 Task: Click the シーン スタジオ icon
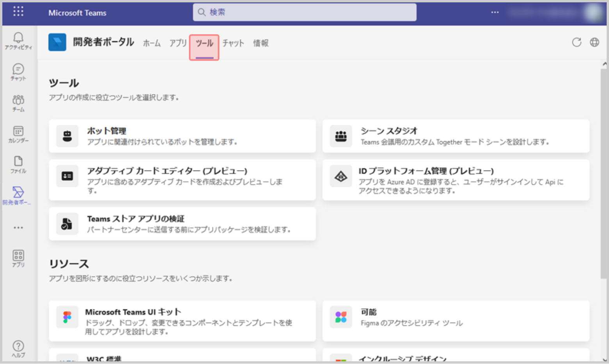[341, 136]
